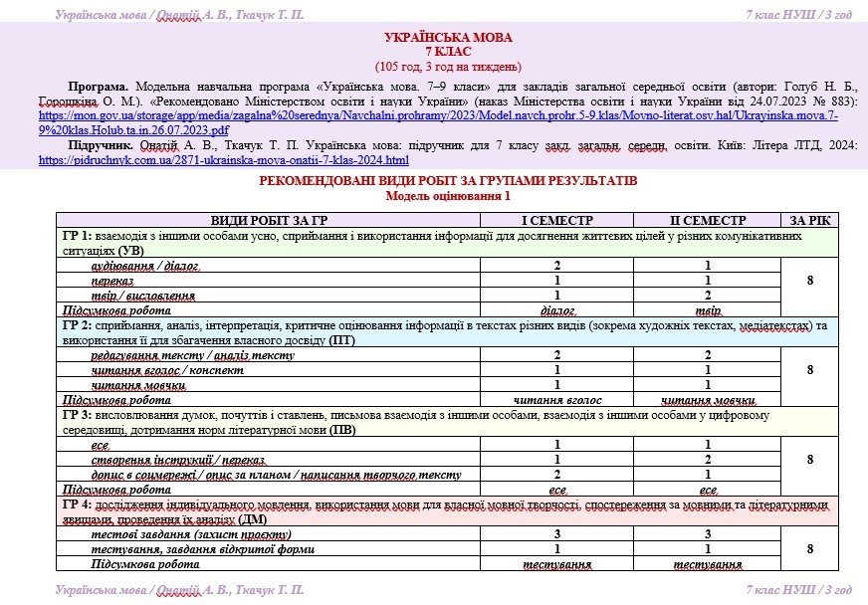Click the 'І СЕМЕСТР' column header
Screen dimensions: 868x605
tap(556, 220)
